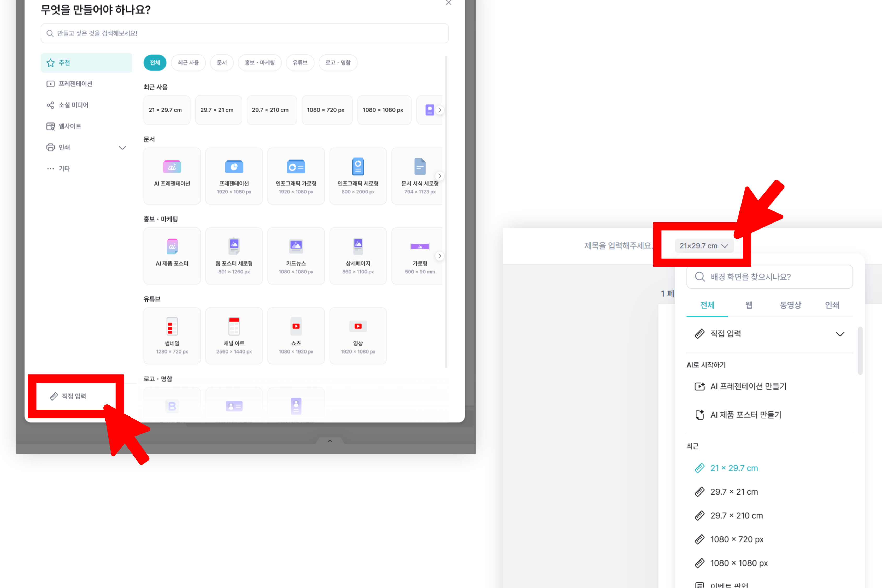Select the 쇼츠 template icon
The height and width of the screenshot is (588, 882).
[296, 326]
